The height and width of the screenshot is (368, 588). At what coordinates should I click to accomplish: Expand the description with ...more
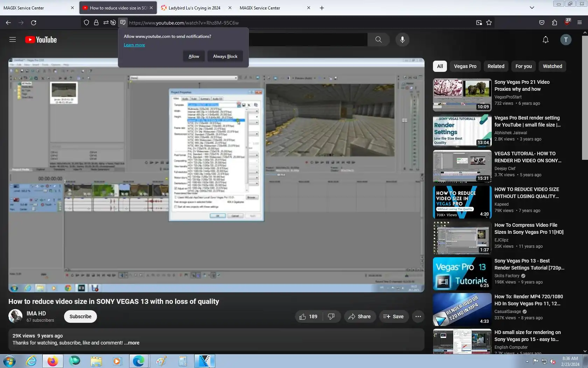coord(132,343)
